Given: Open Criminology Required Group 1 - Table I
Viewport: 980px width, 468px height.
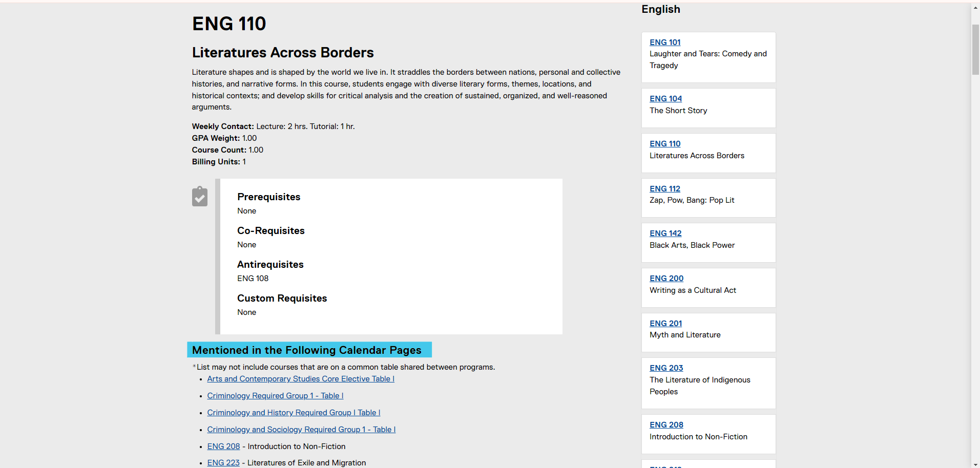Looking at the screenshot, I should [x=275, y=396].
